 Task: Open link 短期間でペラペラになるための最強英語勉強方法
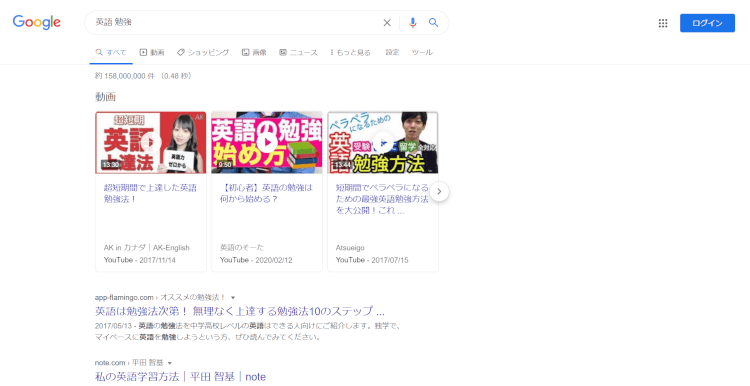(x=382, y=199)
